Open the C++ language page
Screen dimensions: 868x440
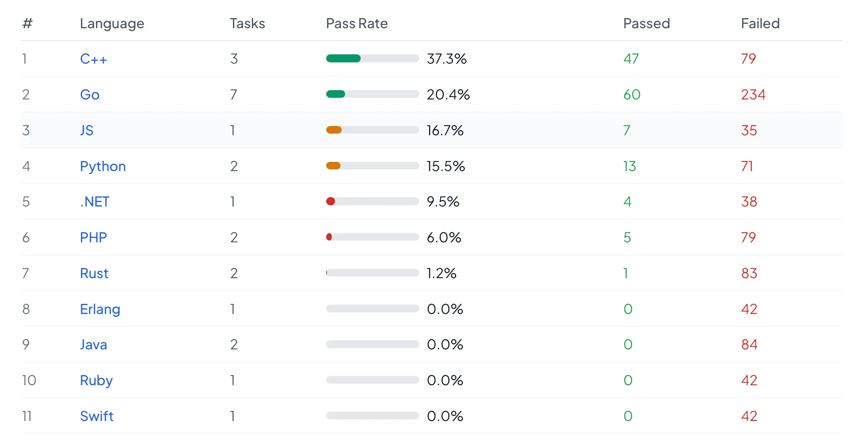coord(94,59)
